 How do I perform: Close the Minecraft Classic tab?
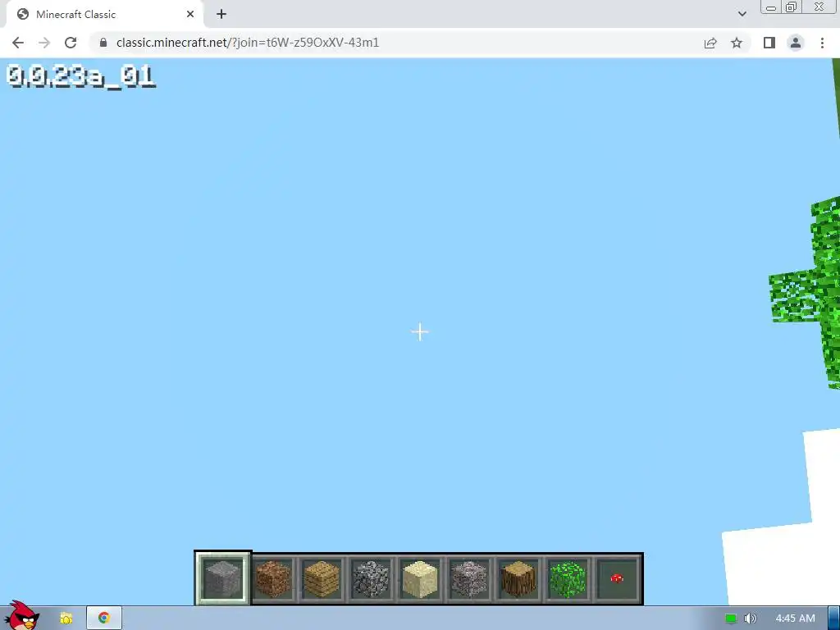pos(190,15)
